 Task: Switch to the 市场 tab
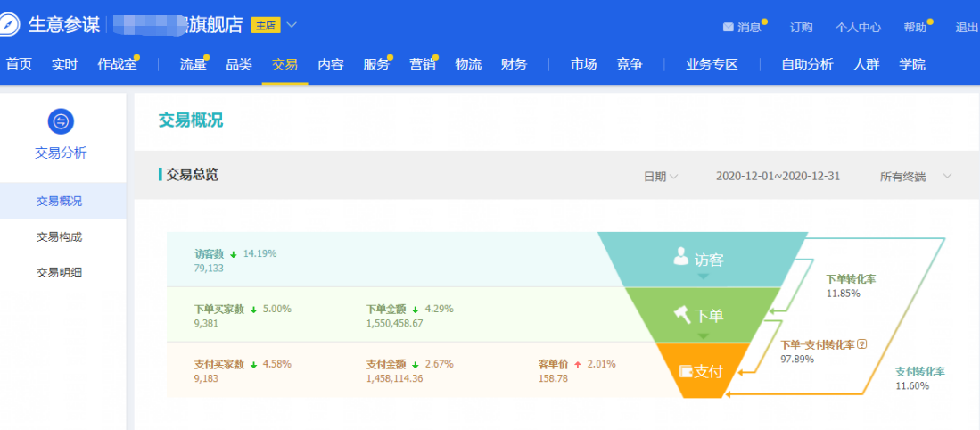coord(583,63)
